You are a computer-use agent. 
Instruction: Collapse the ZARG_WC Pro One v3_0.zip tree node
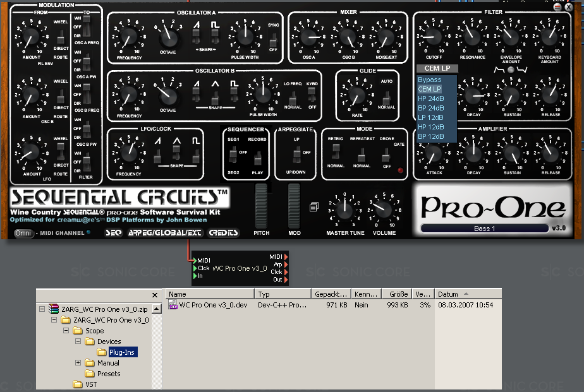42,309
